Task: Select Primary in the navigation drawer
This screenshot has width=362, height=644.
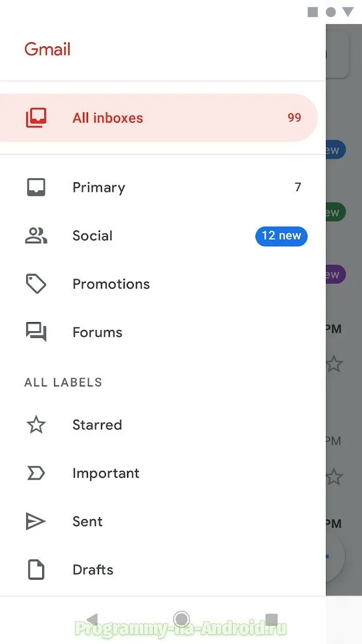Action: tap(99, 188)
